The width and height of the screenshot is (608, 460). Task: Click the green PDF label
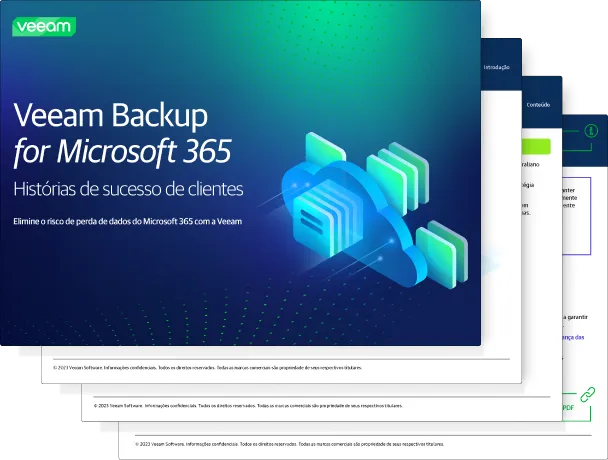coord(568,408)
